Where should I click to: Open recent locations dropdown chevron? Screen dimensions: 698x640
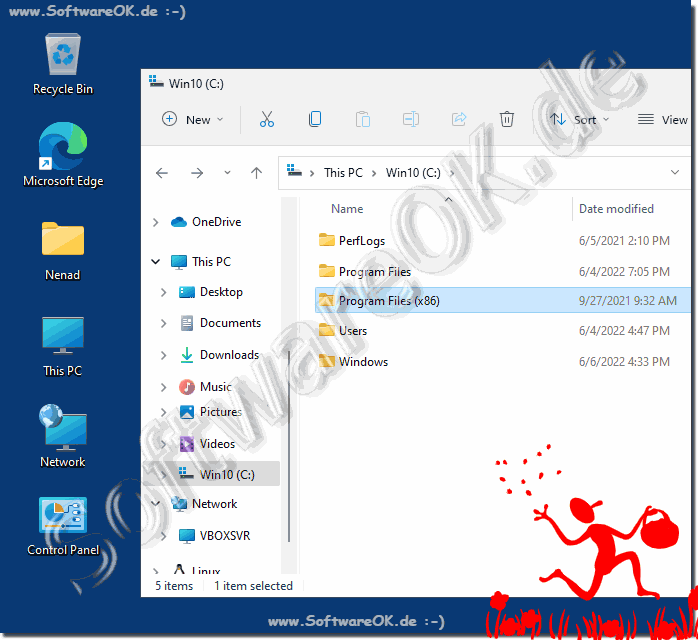click(227, 173)
